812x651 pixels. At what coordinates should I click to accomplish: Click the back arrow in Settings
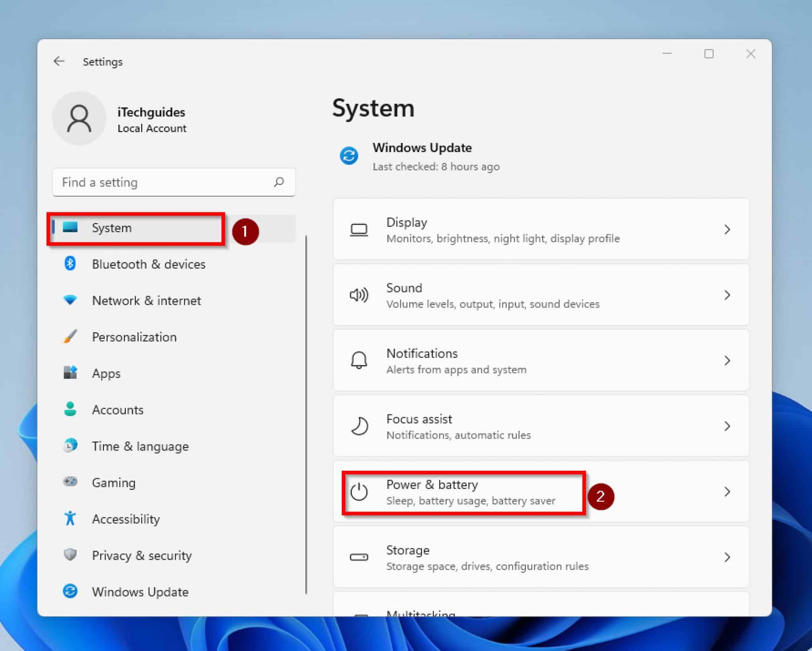[x=59, y=61]
